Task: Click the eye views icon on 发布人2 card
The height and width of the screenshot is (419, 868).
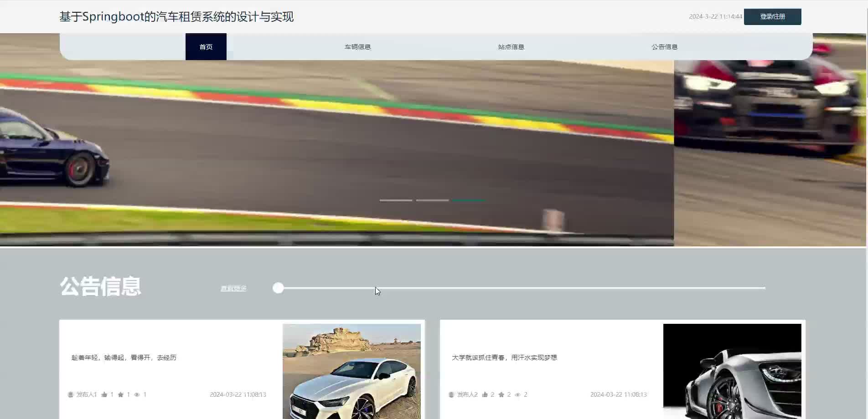Action: 517,394
